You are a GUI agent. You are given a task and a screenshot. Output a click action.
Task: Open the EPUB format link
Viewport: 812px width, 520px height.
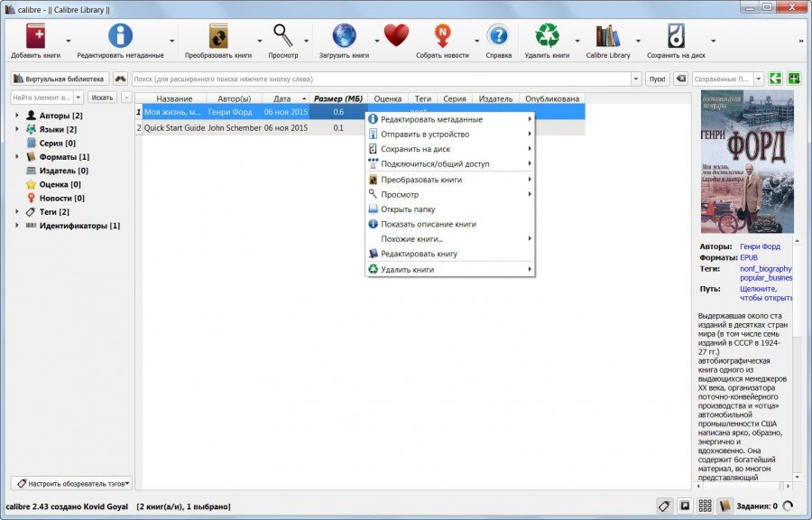[x=748, y=257]
